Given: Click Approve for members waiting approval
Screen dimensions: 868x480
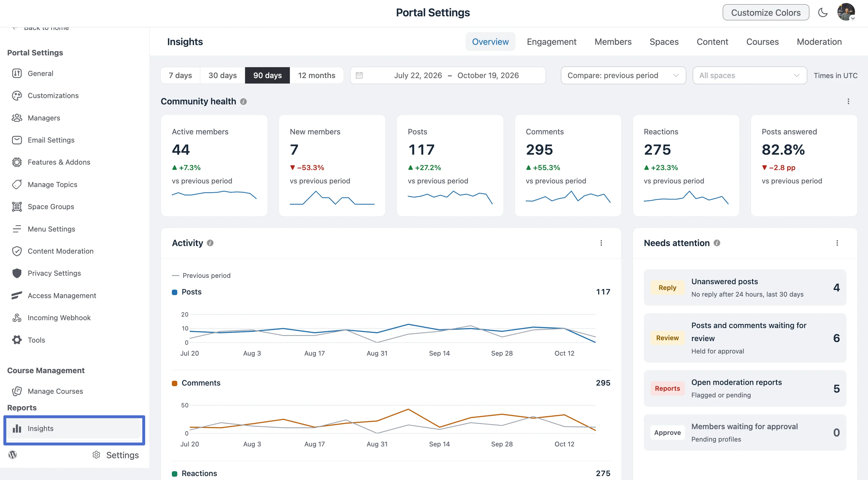Looking at the screenshot, I should [667, 432].
